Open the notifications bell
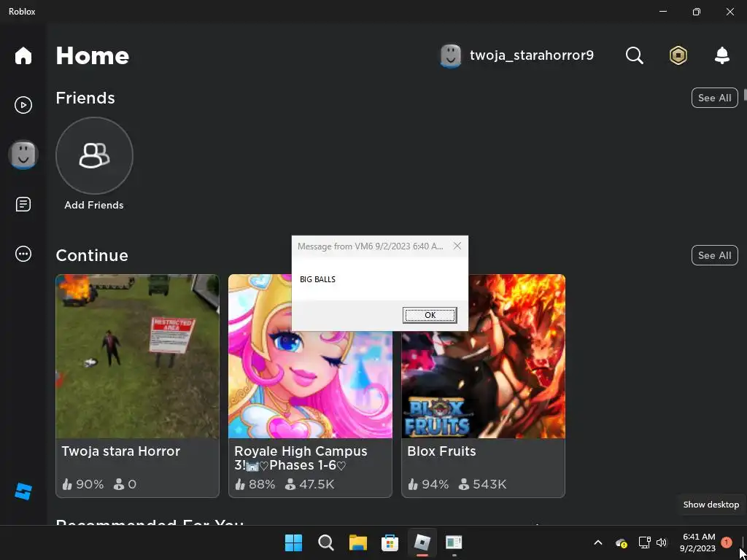The width and height of the screenshot is (747, 560). click(722, 55)
